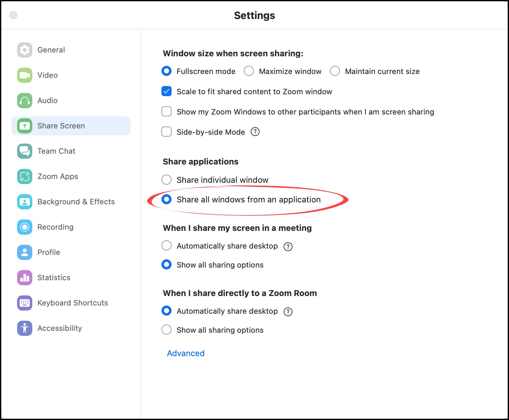Uncheck Scale to fit shared content
This screenshot has width=509, height=420.
coord(167,91)
